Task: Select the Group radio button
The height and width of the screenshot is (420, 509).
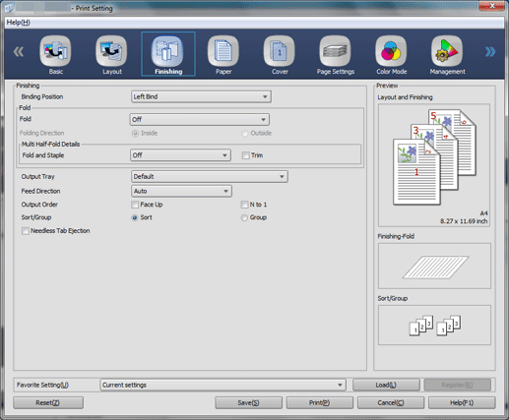Action: pos(244,217)
